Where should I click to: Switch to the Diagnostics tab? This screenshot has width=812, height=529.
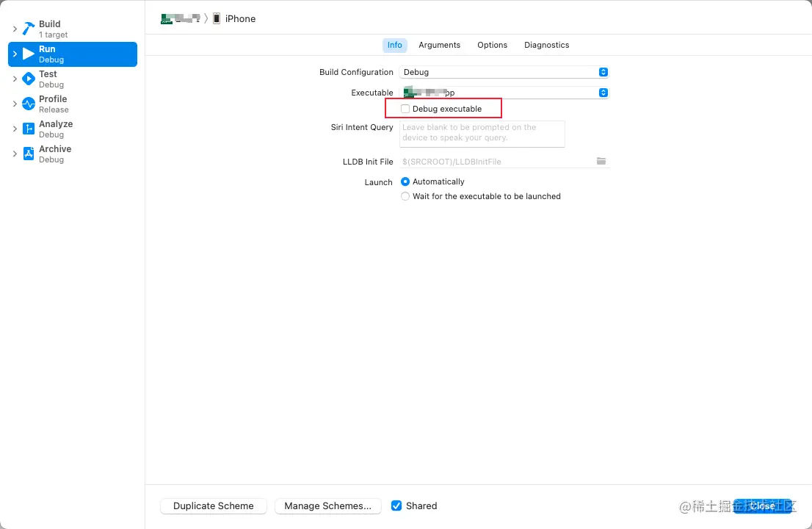coord(546,45)
